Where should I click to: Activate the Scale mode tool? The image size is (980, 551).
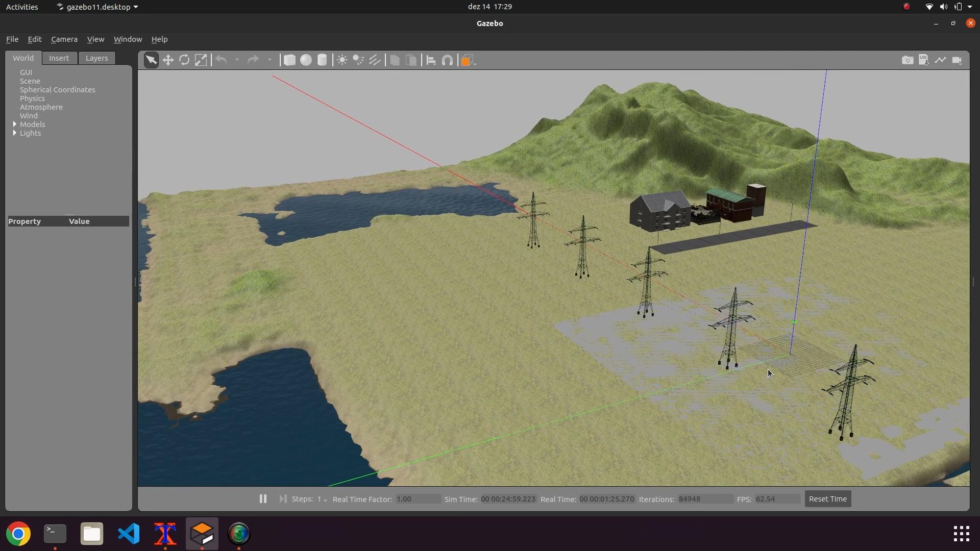pos(201,60)
